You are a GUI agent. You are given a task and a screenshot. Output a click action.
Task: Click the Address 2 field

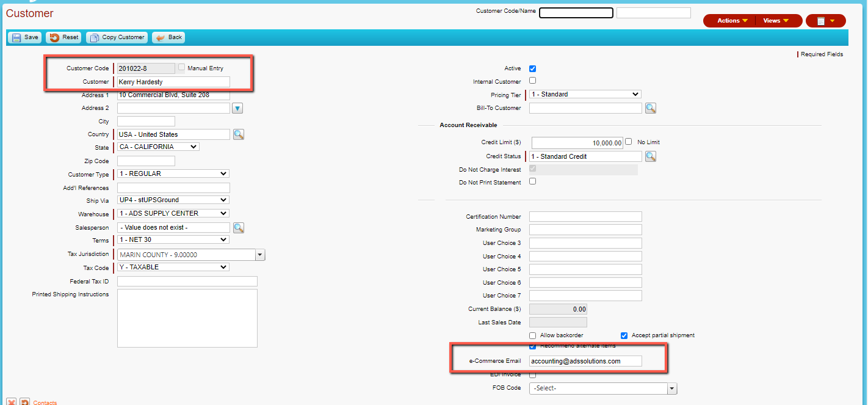tap(173, 108)
